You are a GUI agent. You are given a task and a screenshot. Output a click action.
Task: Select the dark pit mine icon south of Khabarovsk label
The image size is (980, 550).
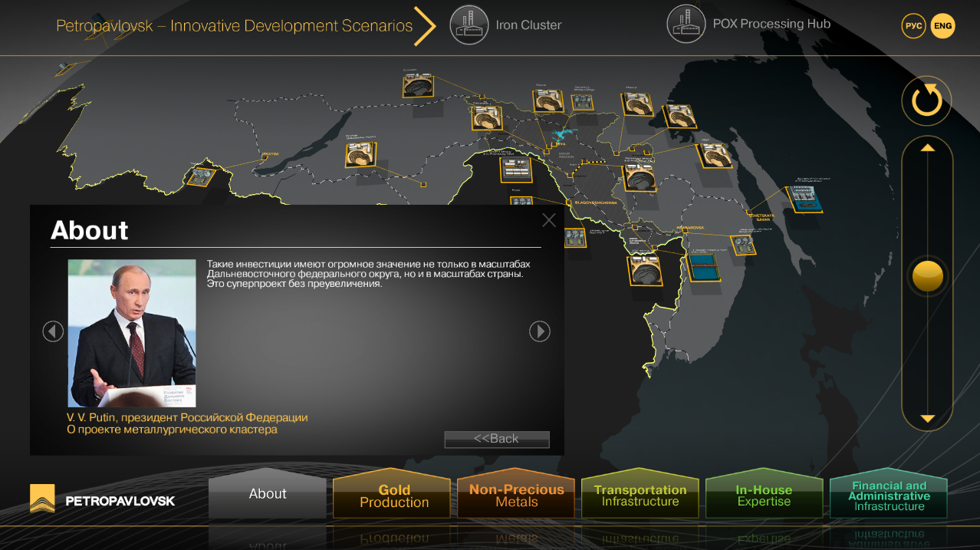[646, 270]
